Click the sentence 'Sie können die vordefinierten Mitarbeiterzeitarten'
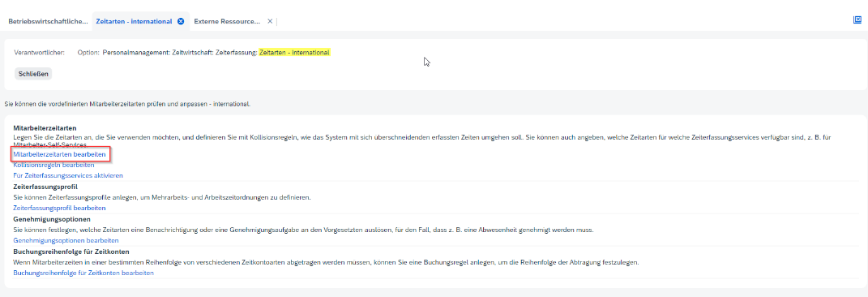868x297 pixels. click(127, 104)
